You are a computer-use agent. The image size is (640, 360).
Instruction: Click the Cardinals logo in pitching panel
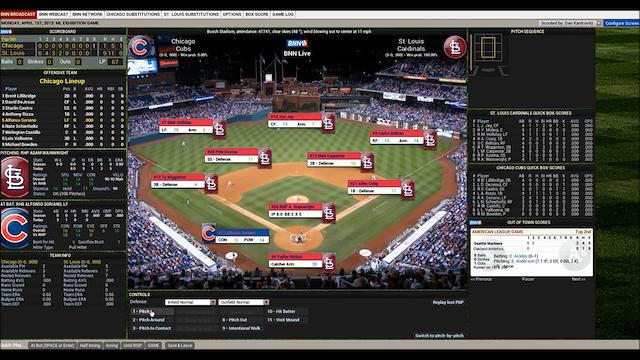coord(15,178)
